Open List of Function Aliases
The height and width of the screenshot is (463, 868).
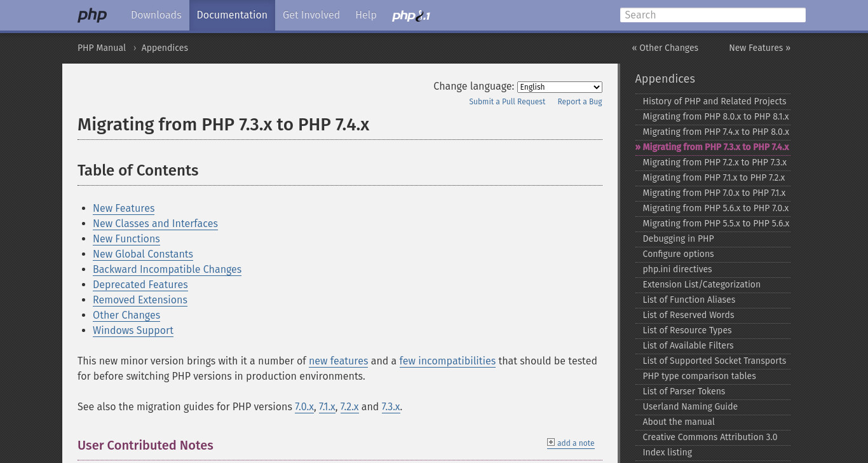pyautogui.click(x=689, y=300)
